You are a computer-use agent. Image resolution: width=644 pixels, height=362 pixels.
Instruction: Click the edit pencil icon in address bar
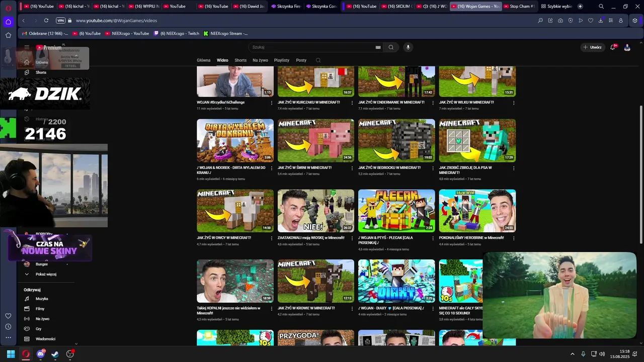(x=550, y=21)
